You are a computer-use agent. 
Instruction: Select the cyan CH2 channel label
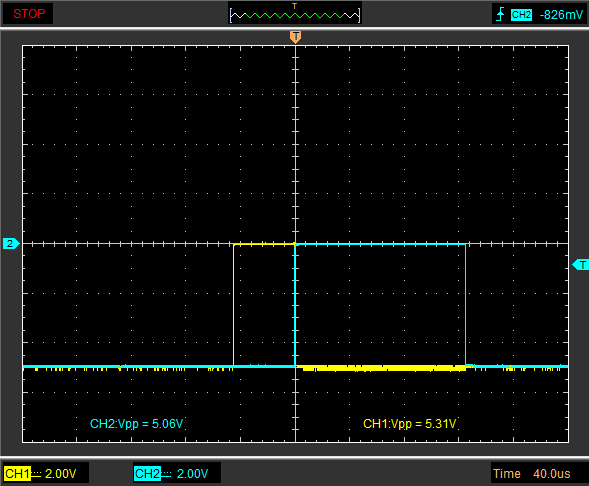147,474
